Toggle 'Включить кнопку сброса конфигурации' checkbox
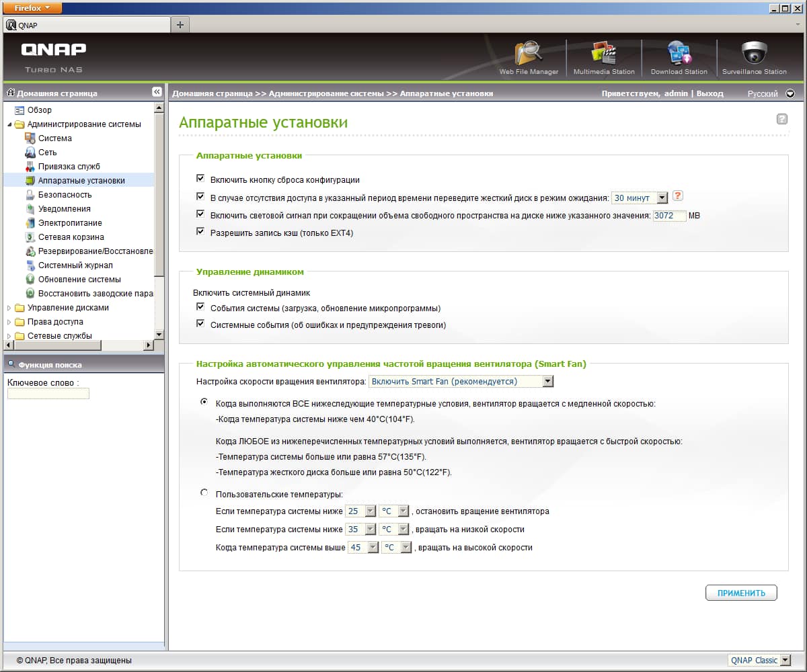 click(x=200, y=179)
